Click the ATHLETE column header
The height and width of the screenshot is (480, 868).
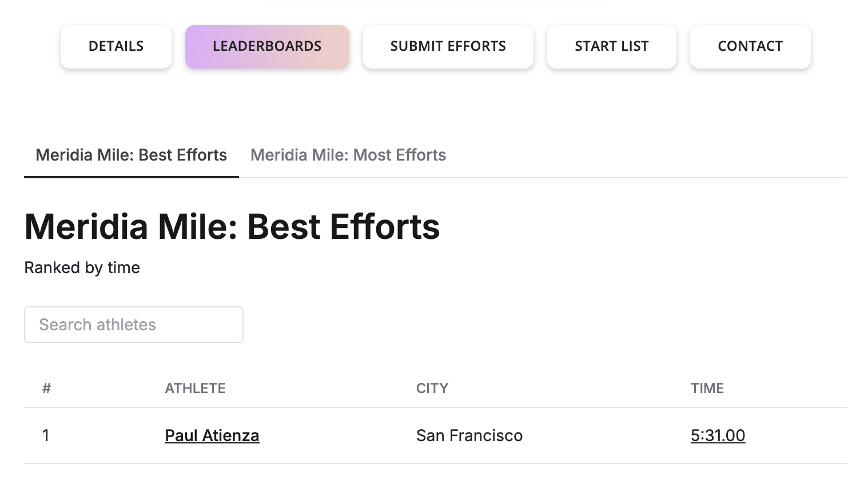[195, 389]
